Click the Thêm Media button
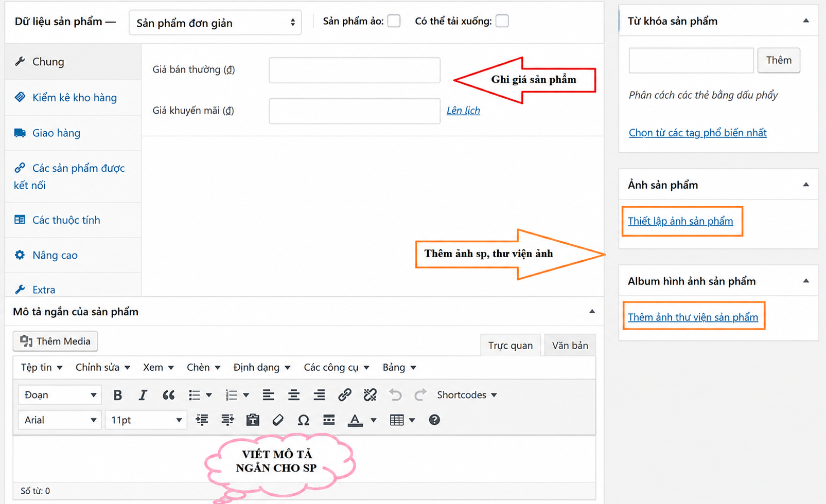The width and height of the screenshot is (826, 504). point(55,341)
